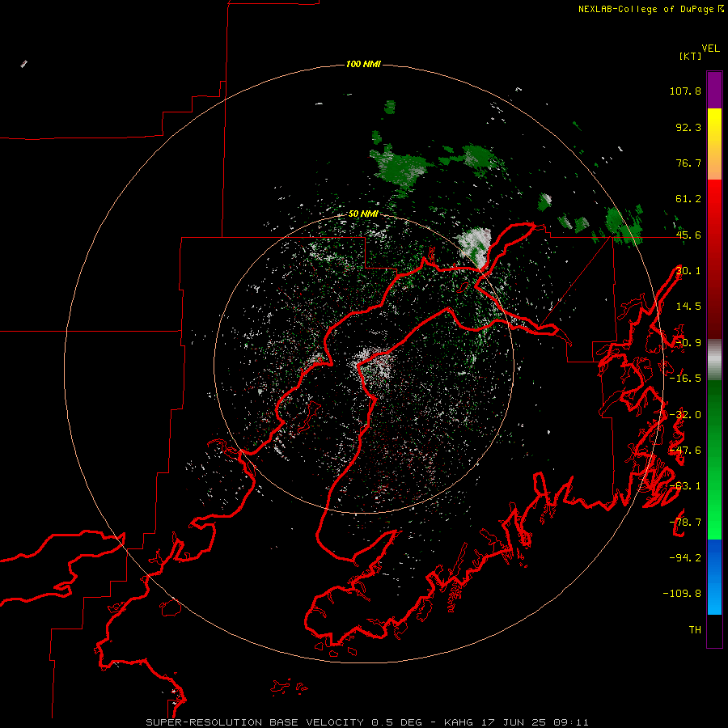Click the VEL legend heading
Image resolution: width=728 pixels, height=728 pixels.
[x=711, y=49]
